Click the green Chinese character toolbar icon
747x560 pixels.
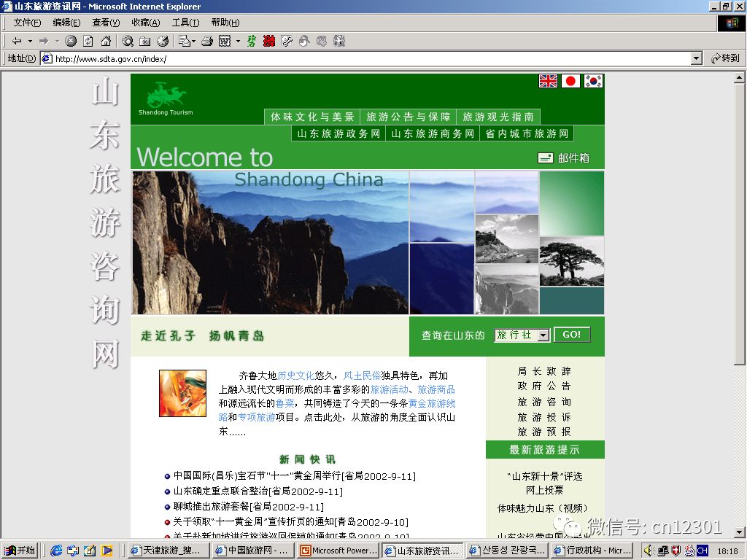click(252, 41)
